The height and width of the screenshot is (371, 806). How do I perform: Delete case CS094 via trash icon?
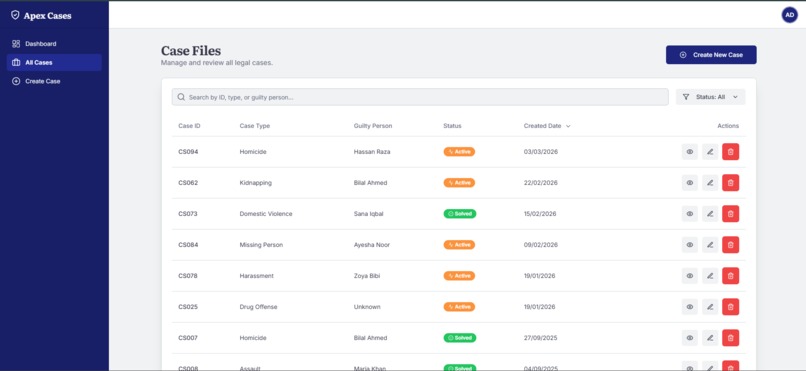[x=730, y=152]
